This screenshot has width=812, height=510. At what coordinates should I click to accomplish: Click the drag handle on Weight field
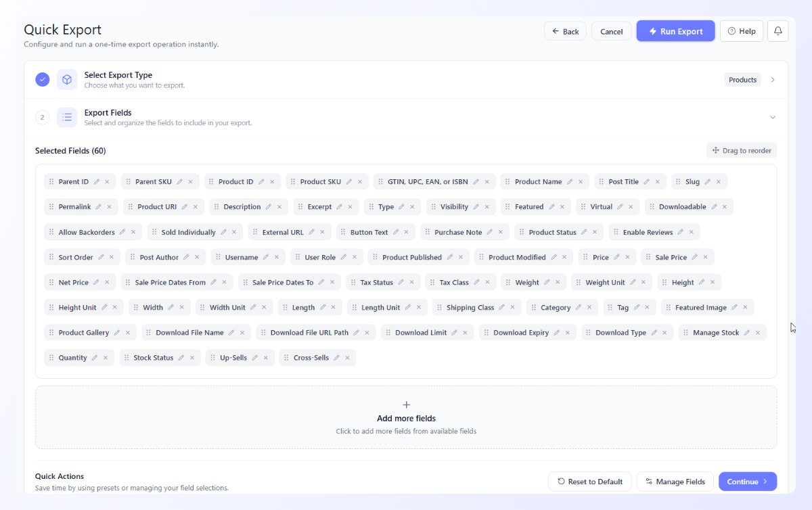point(508,282)
